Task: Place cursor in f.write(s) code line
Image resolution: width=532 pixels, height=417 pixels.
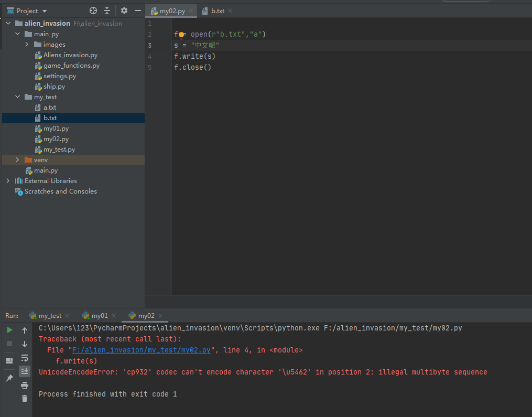Action: point(195,56)
